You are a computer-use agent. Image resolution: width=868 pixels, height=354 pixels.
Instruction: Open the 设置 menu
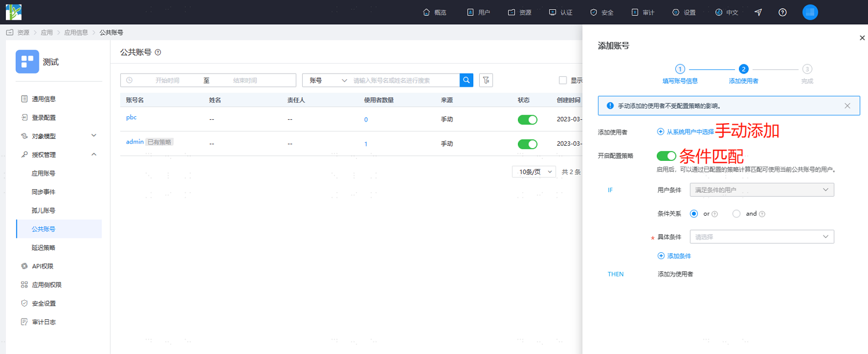tap(684, 12)
